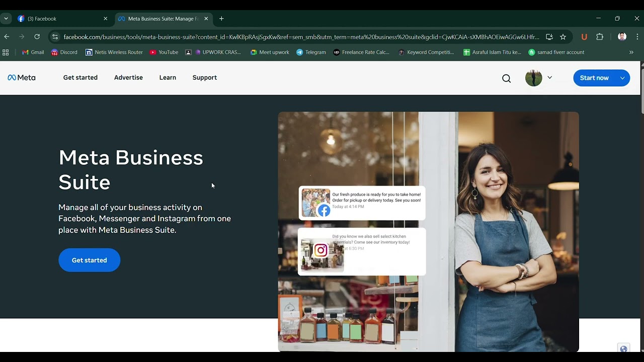Open the Telegram bookmark

(x=311, y=52)
